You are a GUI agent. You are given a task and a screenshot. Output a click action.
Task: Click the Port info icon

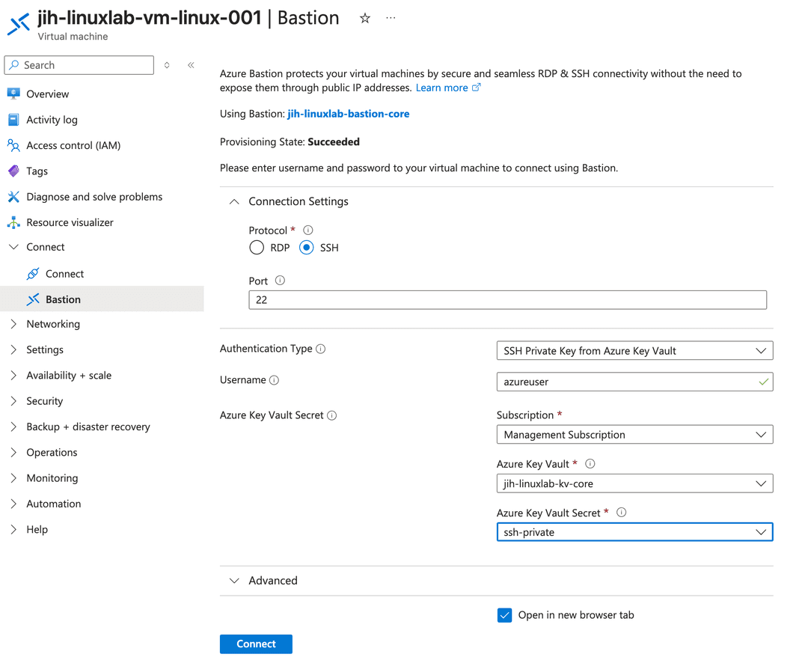[x=280, y=281]
